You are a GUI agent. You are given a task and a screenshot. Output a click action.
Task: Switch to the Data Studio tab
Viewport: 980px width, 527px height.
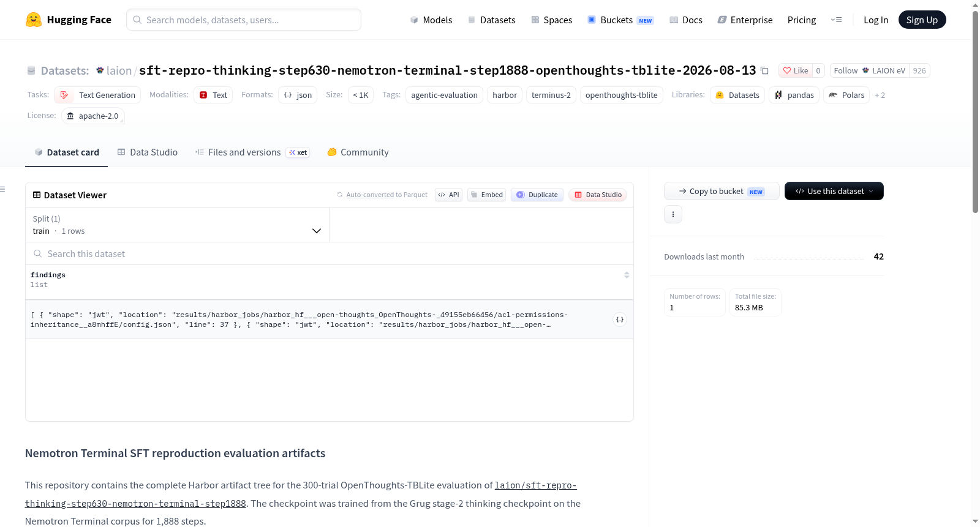point(148,152)
